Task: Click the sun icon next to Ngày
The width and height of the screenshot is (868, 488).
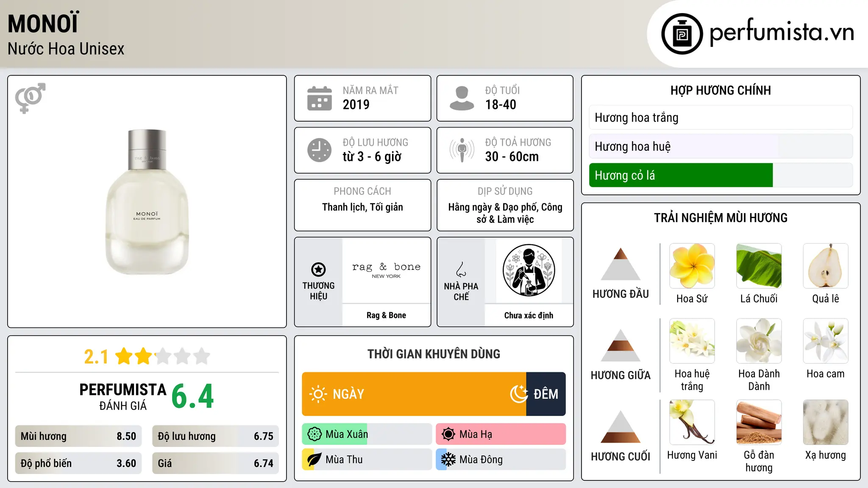Action: tap(318, 394)
